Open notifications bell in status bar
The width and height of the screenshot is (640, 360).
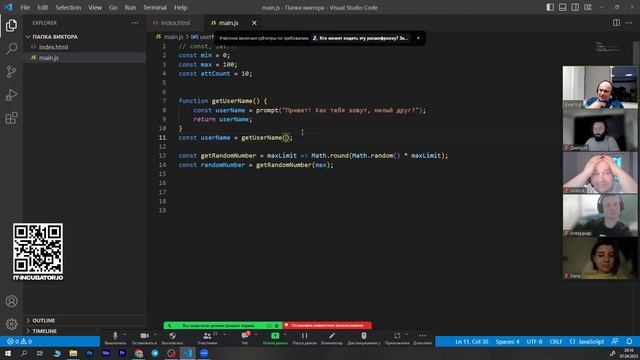629,341
